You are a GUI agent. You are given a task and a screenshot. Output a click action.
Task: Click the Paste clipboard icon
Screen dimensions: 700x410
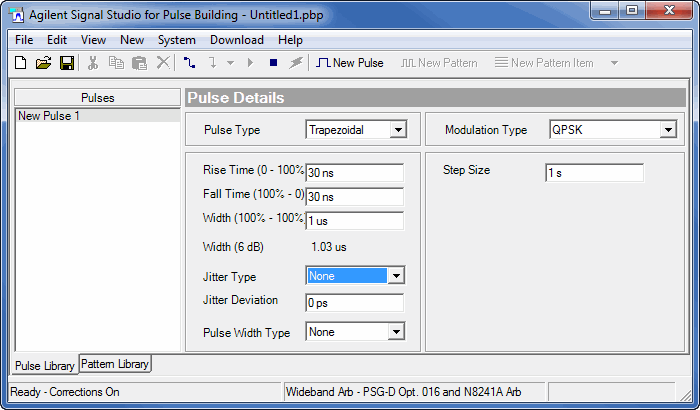pyautogui.click(x=139, y=63)
